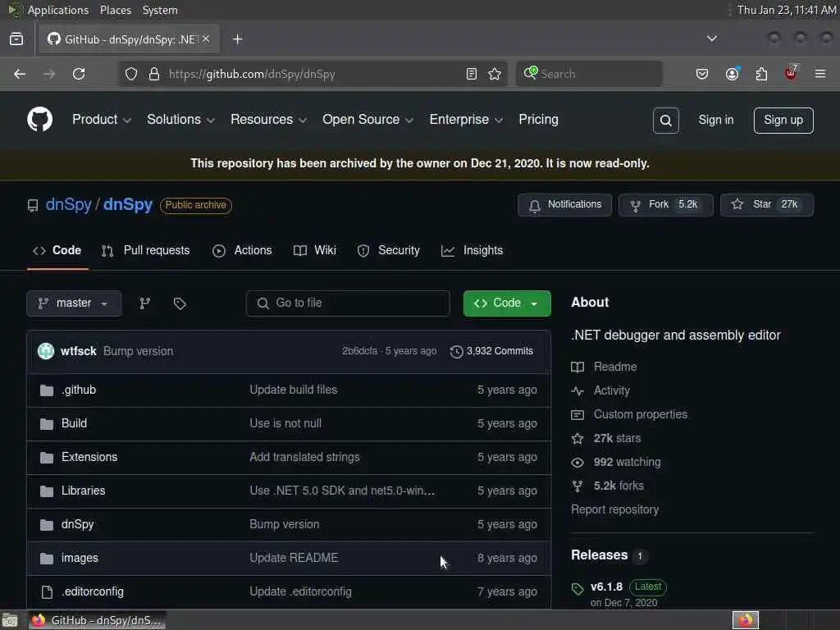Open the extensions puzzle icon

[x=761, y=74]
